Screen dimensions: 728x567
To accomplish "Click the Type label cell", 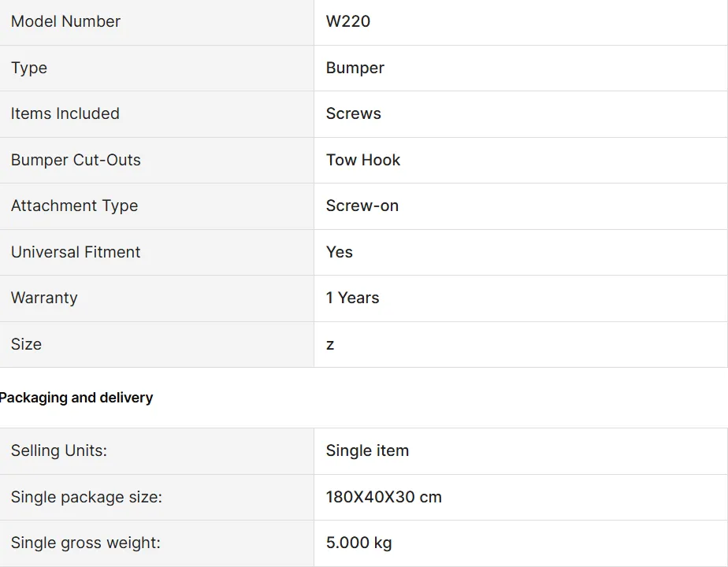I will click(29, 68).
